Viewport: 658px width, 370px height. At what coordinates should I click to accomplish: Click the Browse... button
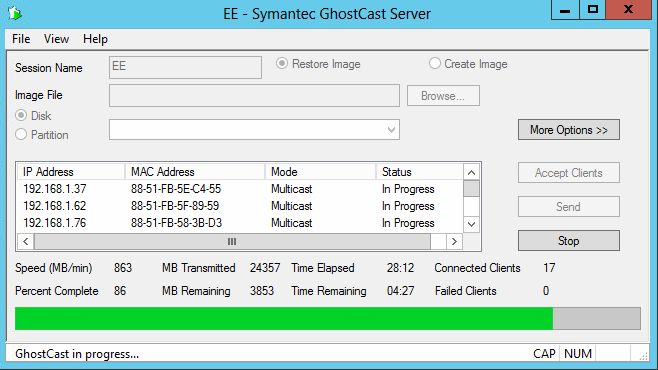[443, 96]
